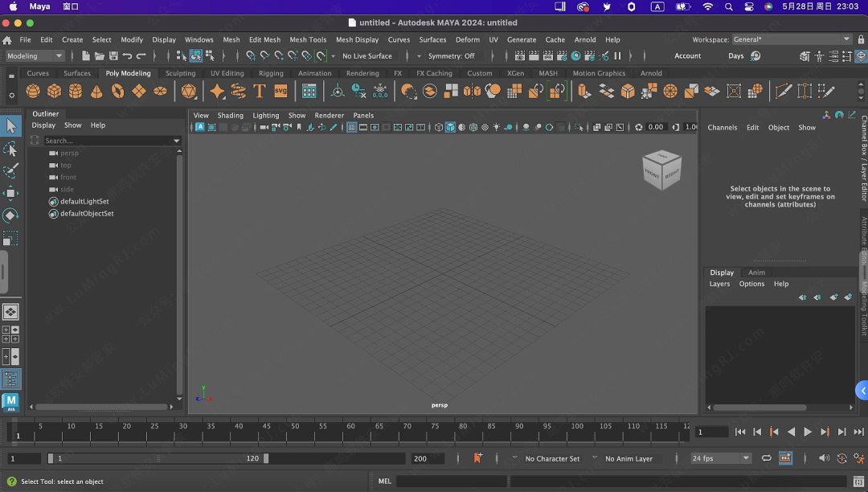
Task: Click the polygon cone shelf icon
Action: pos(96,92)
